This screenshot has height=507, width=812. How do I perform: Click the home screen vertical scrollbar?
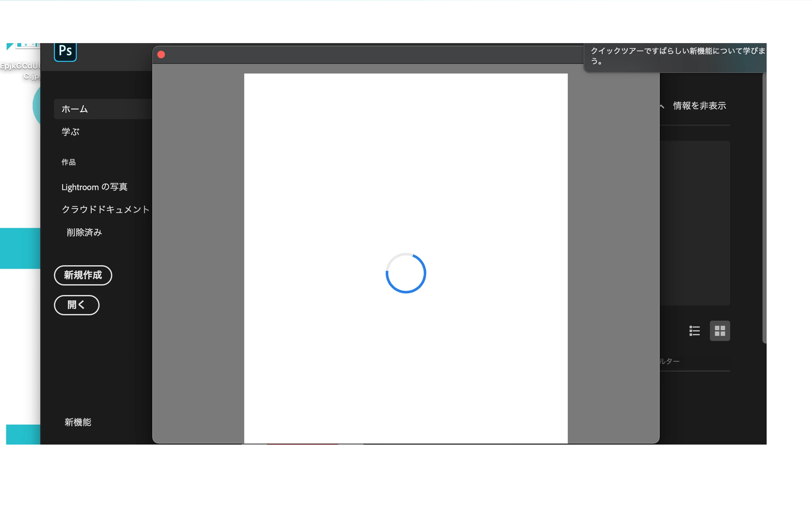point(765,208)
